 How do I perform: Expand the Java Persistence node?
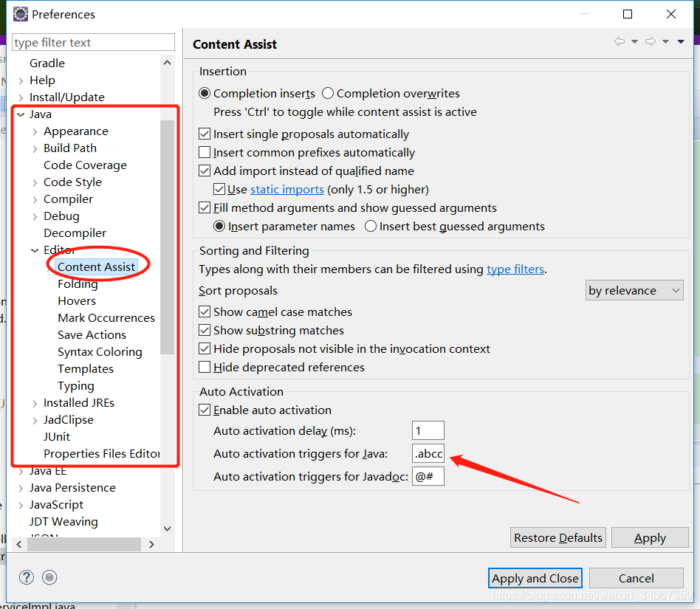tap(21, 488)
